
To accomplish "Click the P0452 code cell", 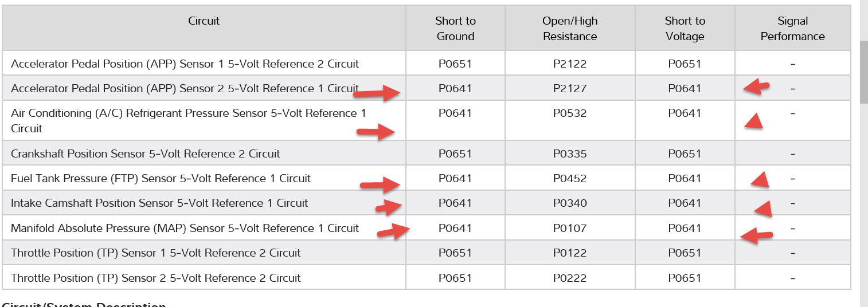I will pos(569,178).
